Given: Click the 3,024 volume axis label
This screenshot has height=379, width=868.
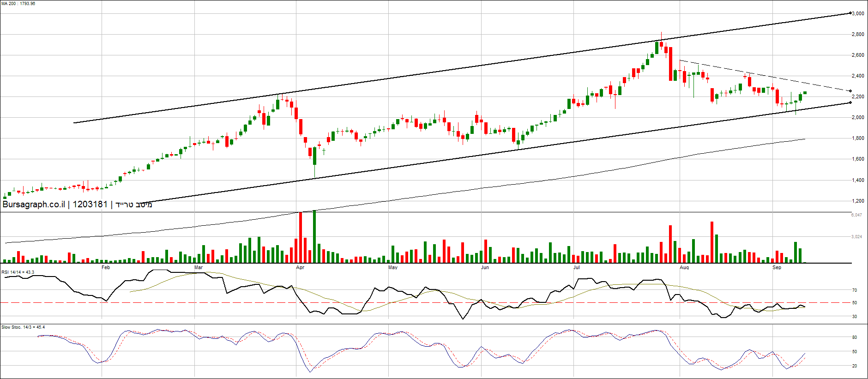Looking at the screenshot, I should click(x=856, y=237).
